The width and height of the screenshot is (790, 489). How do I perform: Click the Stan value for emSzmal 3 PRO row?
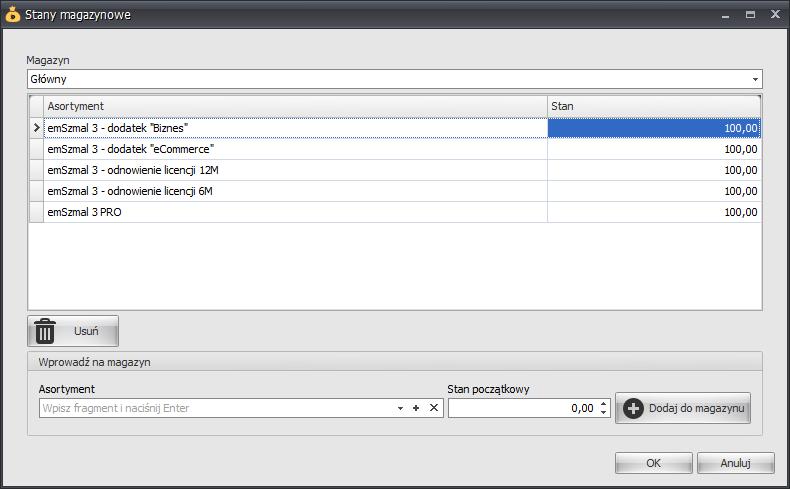(654, 213)
